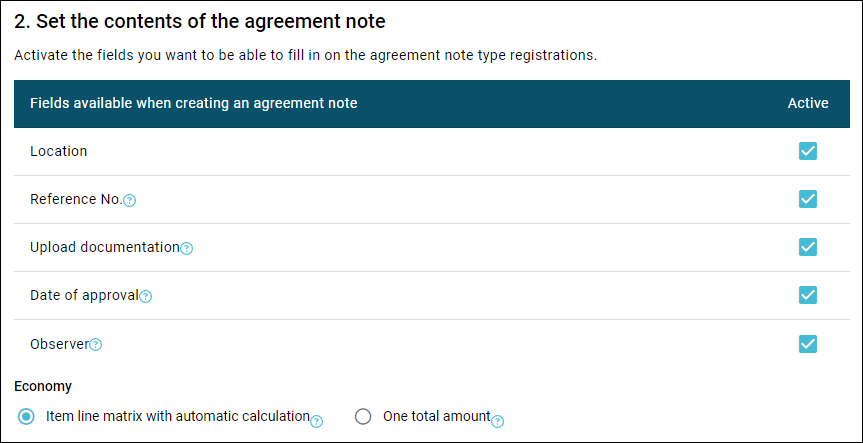Image resolution: width=863 pixels, height=443 pixels.
Task: Uncheck the Observer active checkbox
Action: click(x=807, y=344)
